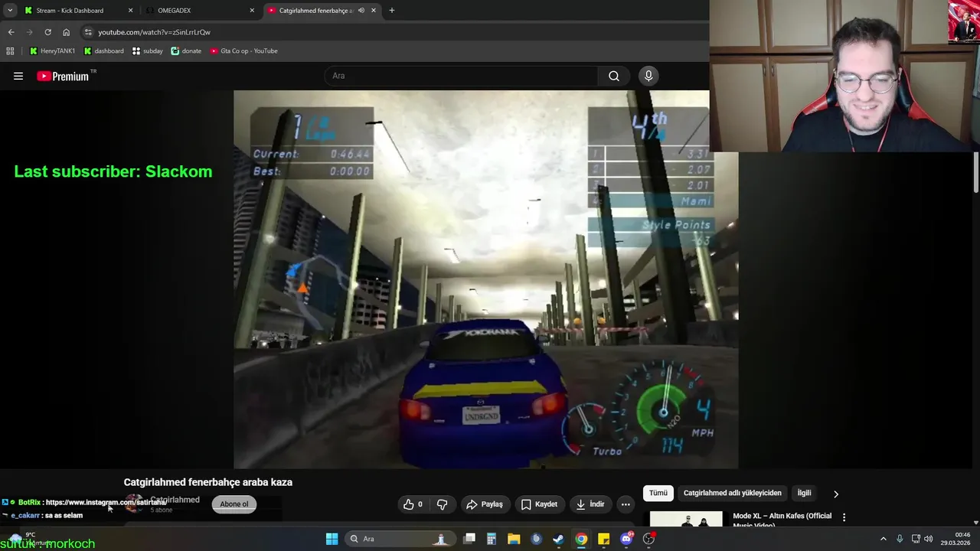
Task: Subscribe using the Abone ol button
Action: (234, 504)
